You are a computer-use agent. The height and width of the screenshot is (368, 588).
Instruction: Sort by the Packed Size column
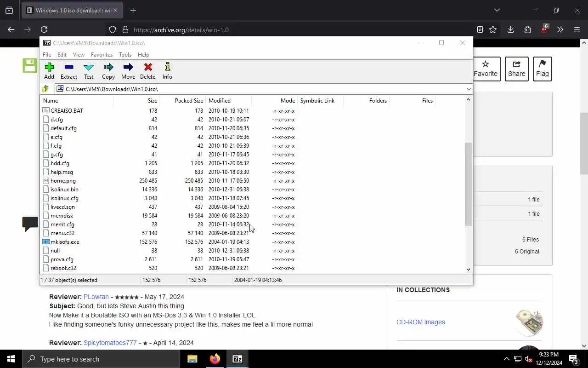coord(182,100)
